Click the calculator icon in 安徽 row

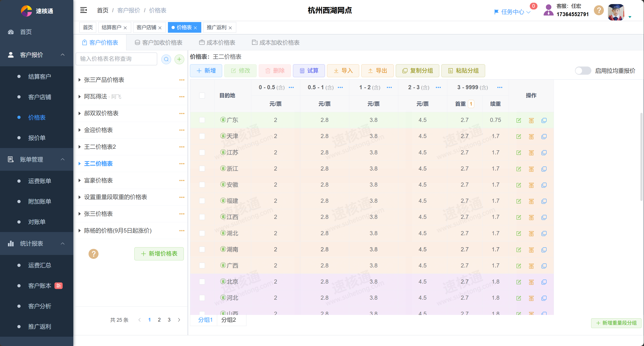pos(531,185)
